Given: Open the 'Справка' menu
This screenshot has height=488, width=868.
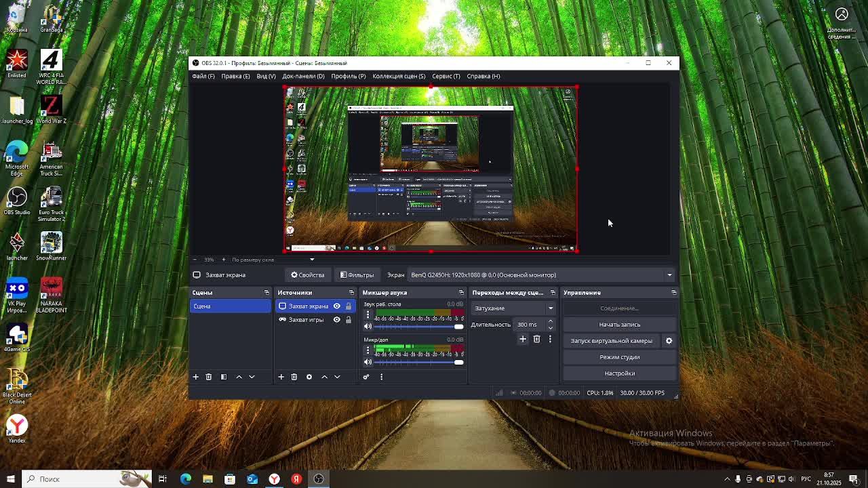Looking at the screenshot, I should (x=483, y=76).
